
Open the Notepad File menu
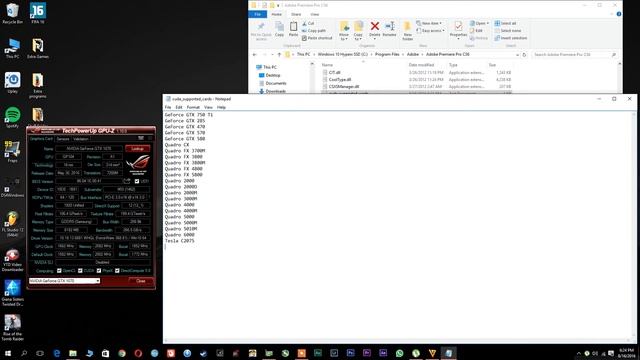[168, 107]
